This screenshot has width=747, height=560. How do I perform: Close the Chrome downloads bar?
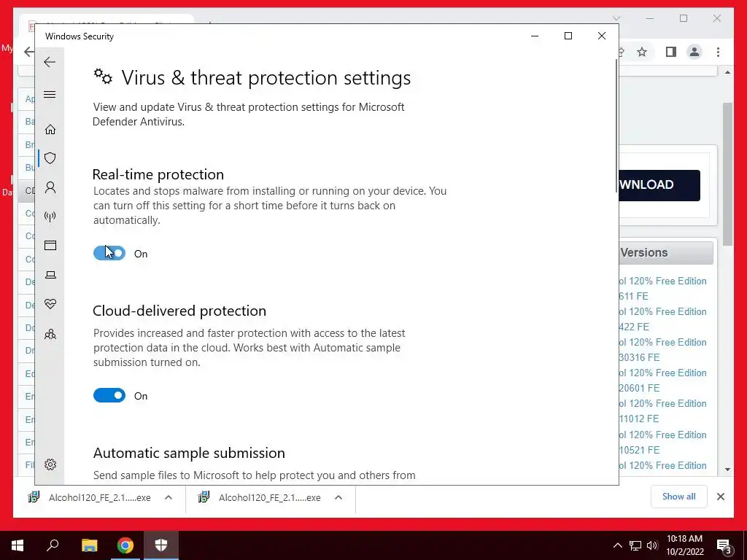[x=720, y=497]
